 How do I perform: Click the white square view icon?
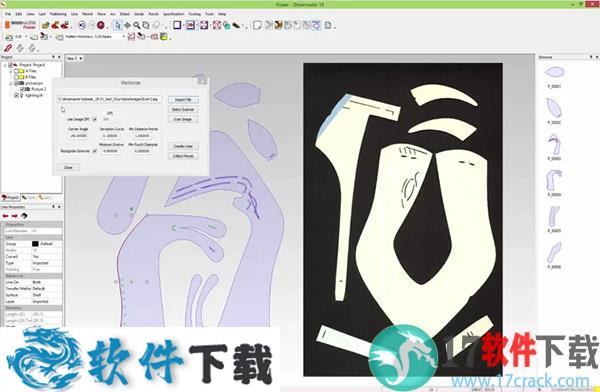pos(177,25)
